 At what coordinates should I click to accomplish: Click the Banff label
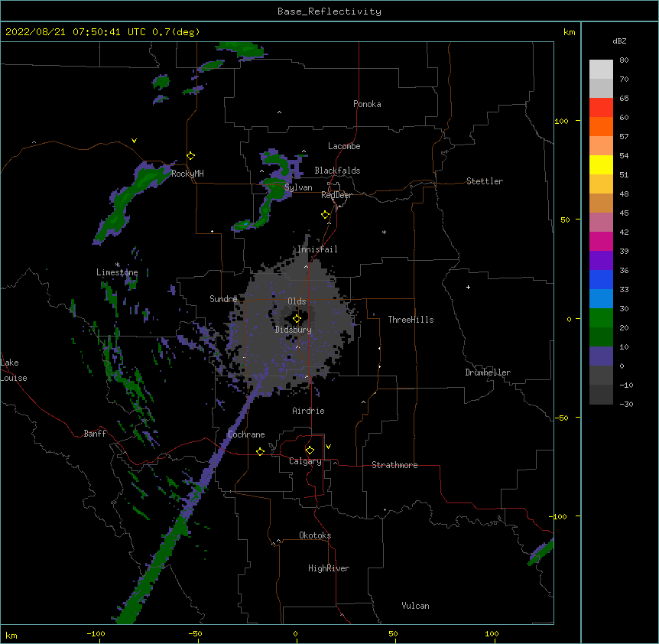pyautogui.click(x=95, y=434)
